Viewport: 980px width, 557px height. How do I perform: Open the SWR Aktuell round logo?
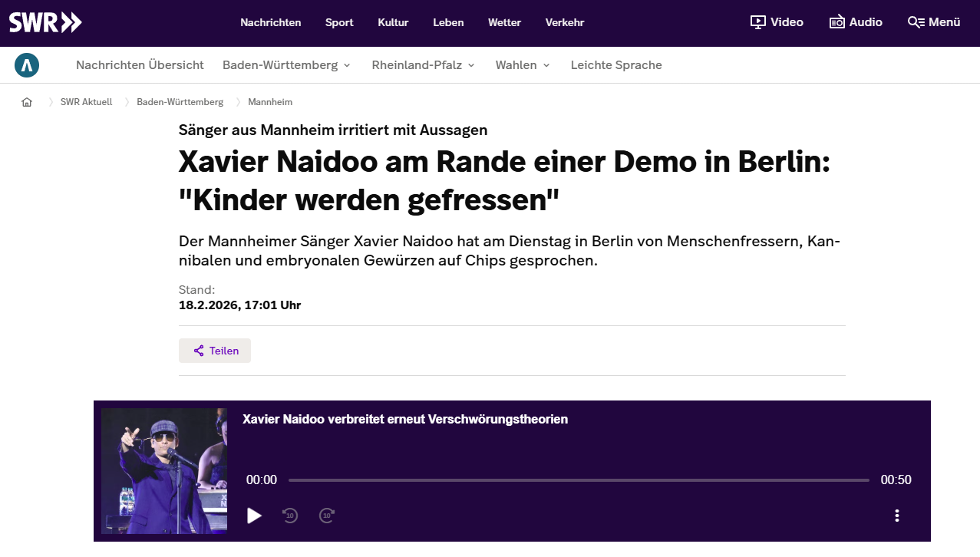tap(27, 65)
